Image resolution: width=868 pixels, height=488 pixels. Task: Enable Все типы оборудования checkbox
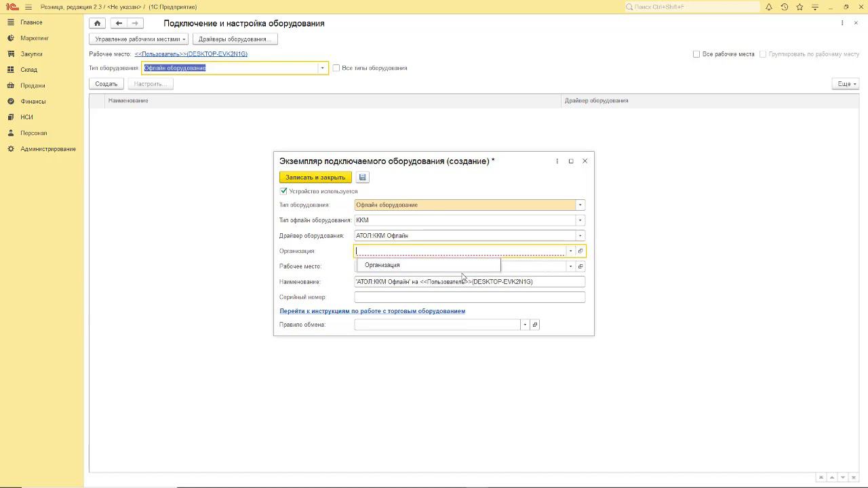(x=336, y=68)
